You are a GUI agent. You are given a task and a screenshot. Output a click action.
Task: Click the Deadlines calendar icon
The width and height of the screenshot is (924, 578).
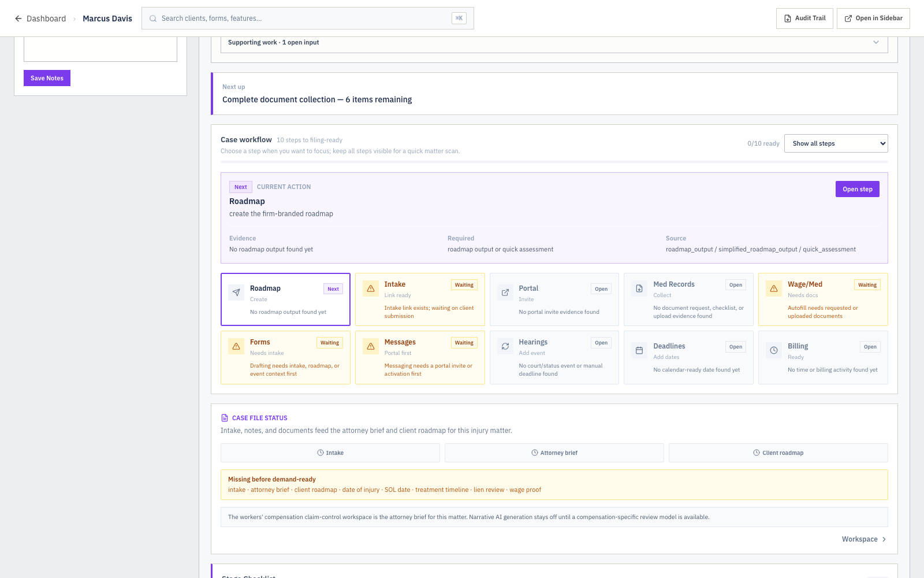[x=639, y=350]
